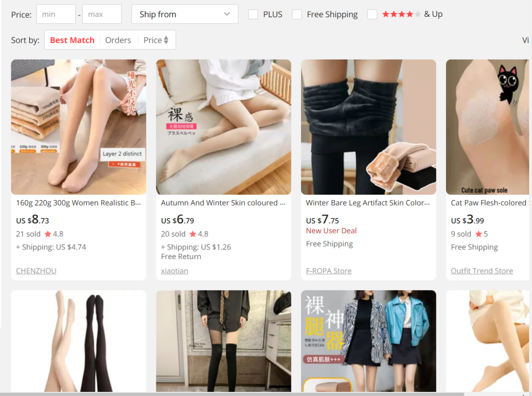Click the US $8.73 price
532x396 pixels.
[33, 220]
